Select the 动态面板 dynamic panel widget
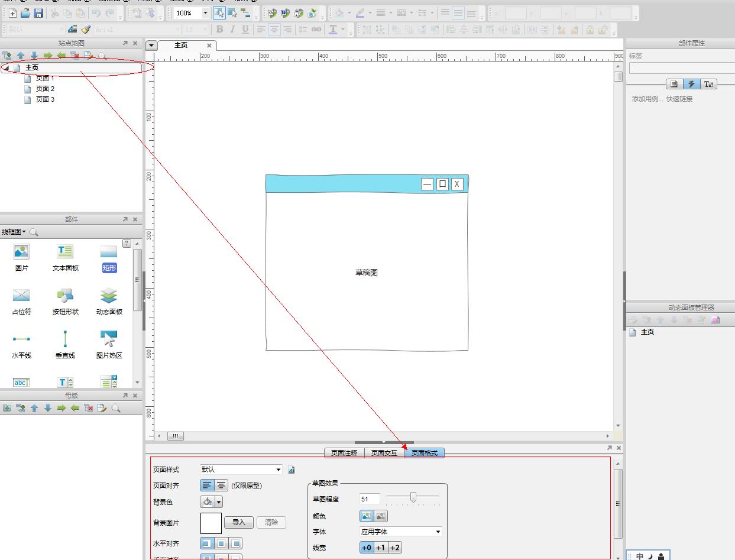This screenshot has width=735, height=560. tap(109, 302)
